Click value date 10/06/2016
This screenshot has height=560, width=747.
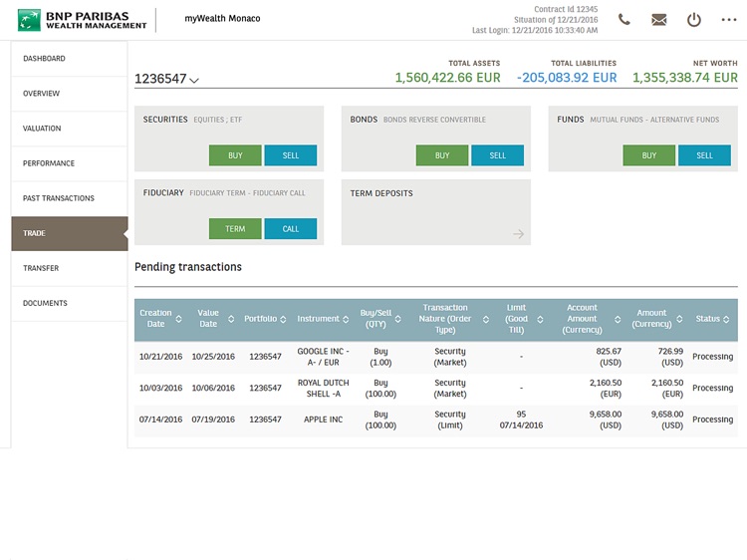pos(213,388)
